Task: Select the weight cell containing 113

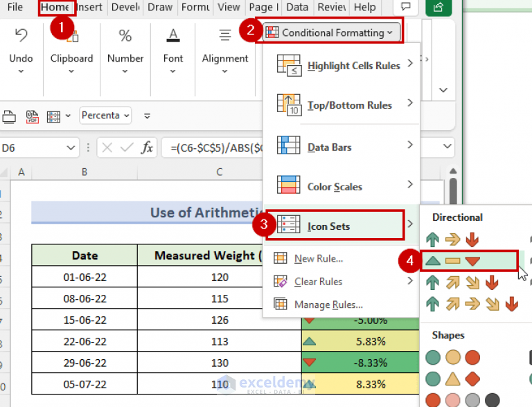Action: (x=220, y=341)
